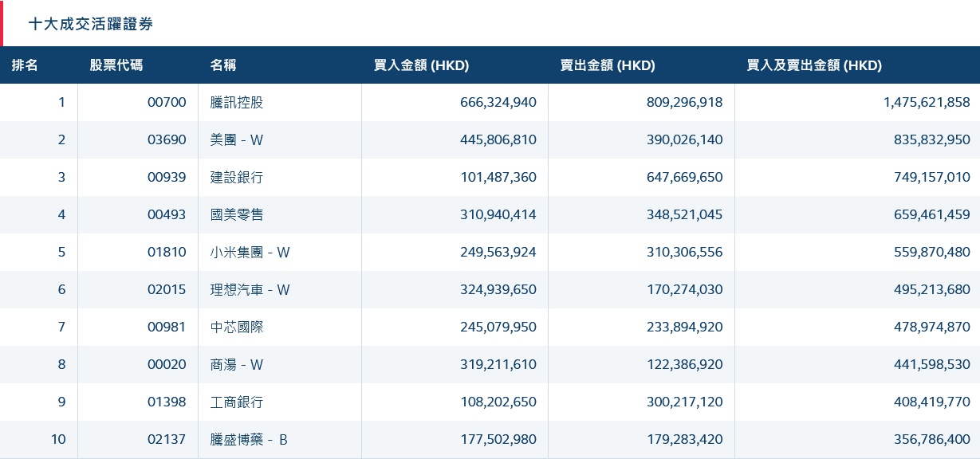The image size is (980, 459).
Task: Click buy amount 245,079,950
Action: [x=498, y=327]
